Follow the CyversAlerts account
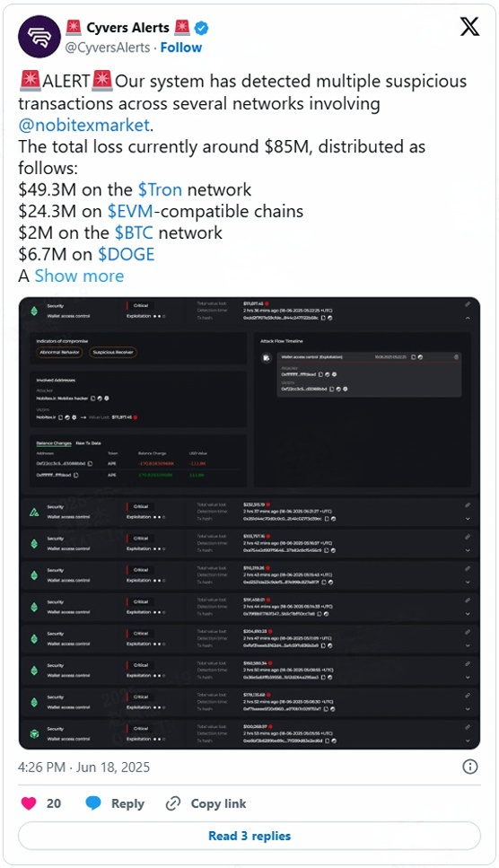499x868 pixels. (x=181, y=48)
